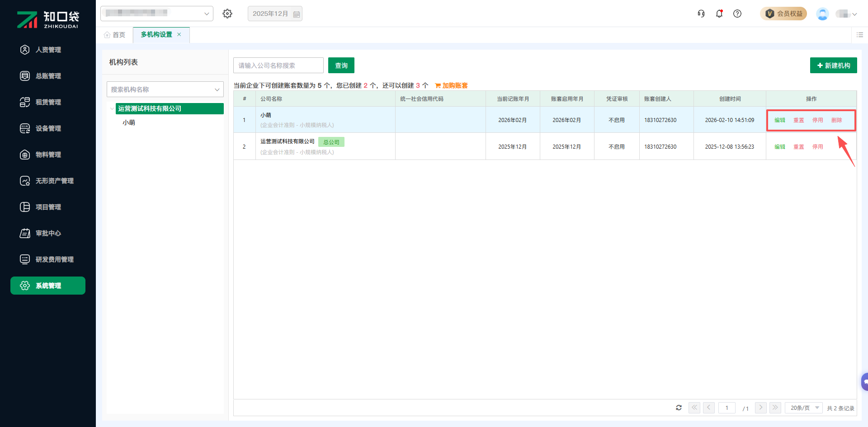This screenshot has height=427, width=868.
Task: Click the help question mark icon
Action: pos(737,14)
